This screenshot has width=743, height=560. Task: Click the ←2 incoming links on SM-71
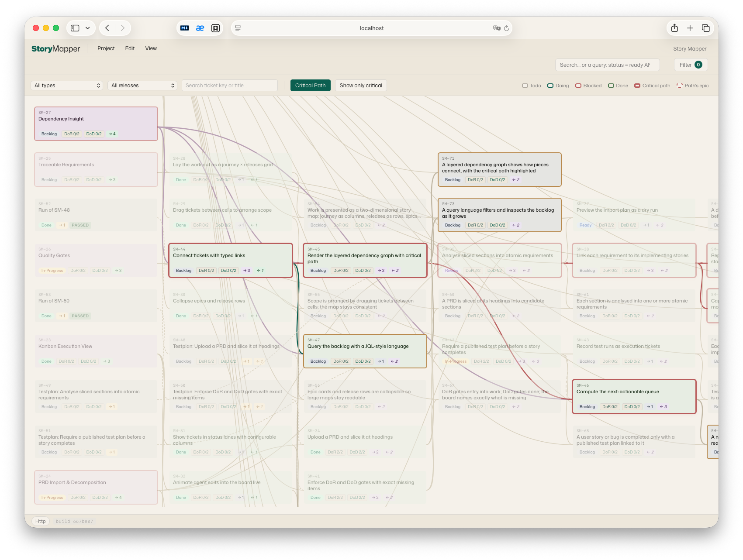point(516,180)
